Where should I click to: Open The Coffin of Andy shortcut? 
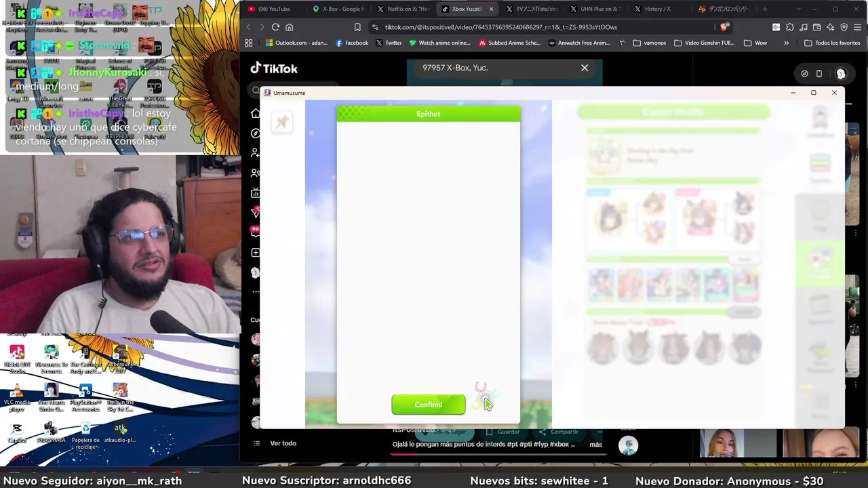pos(85,359)
